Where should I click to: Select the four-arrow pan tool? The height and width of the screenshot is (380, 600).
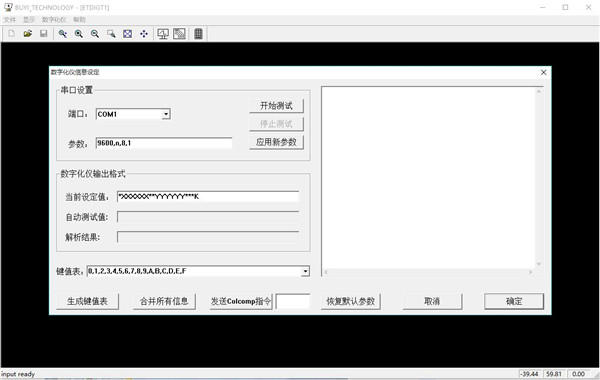tap(144, 34)
